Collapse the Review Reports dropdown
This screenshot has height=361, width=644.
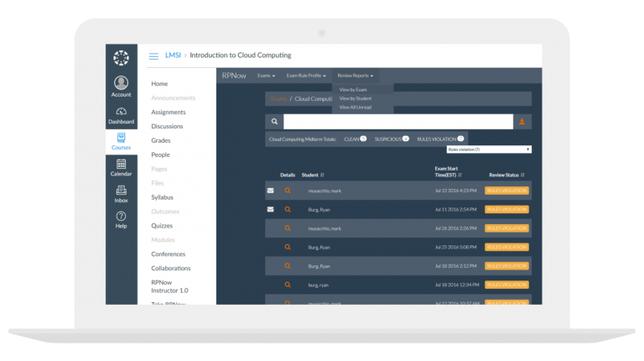[356, 76]
